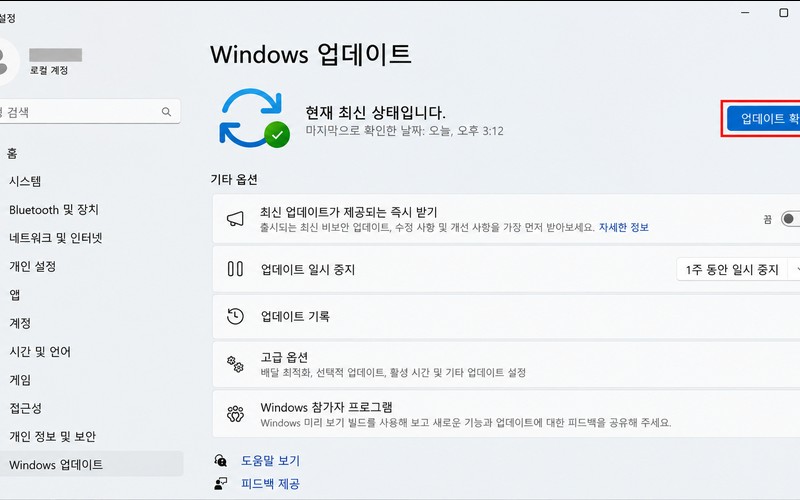This screenshot has height=500, width=800.
Task: Click the 마지막으로 확인한 날짜 text
Action: (404, 131)
